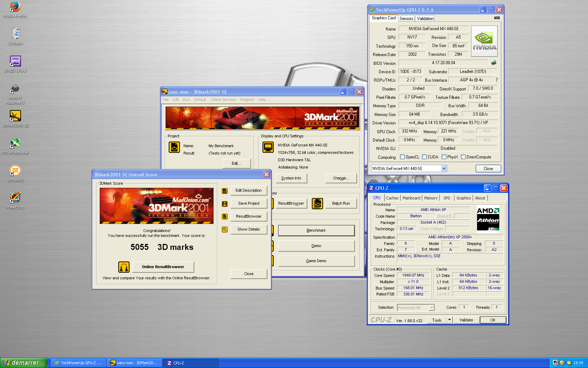
Task: Click GPU-Z Name field value
Action: click(x=434, y=29)
